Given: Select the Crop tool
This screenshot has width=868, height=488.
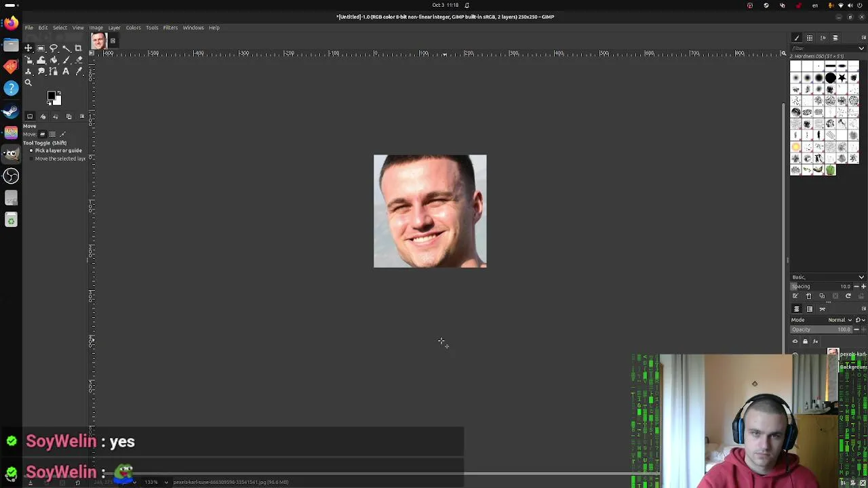Looking at the screenshot, I should click(78, 48).
